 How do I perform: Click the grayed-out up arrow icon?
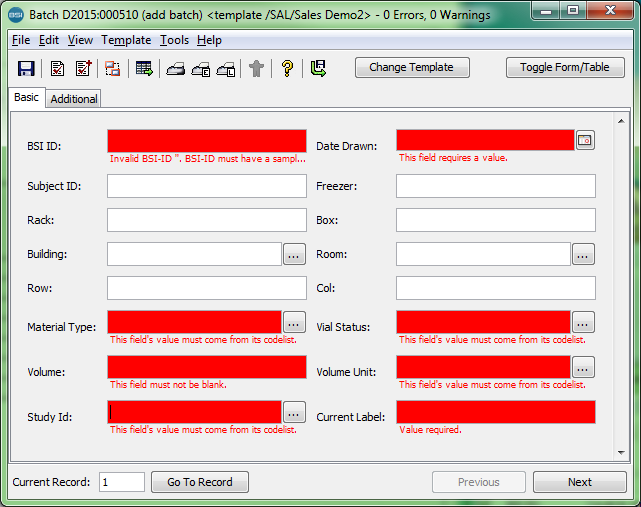tap(256, 68)
